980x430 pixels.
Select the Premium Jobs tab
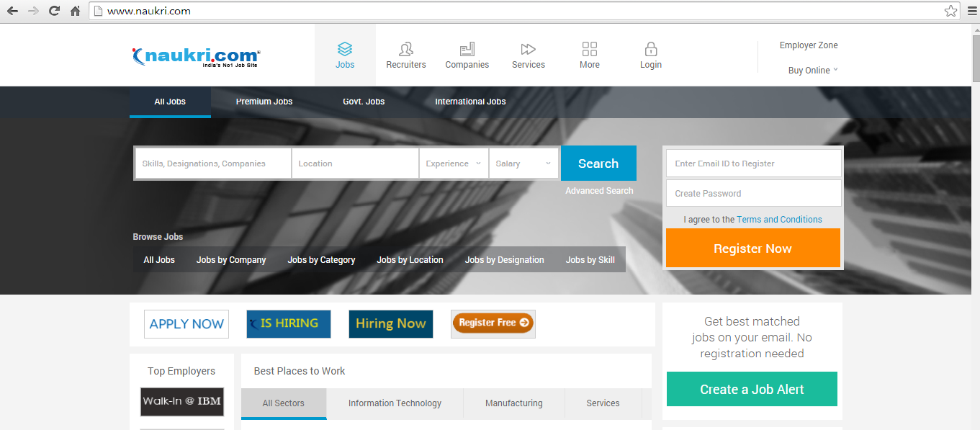click(x=264, y=102)
